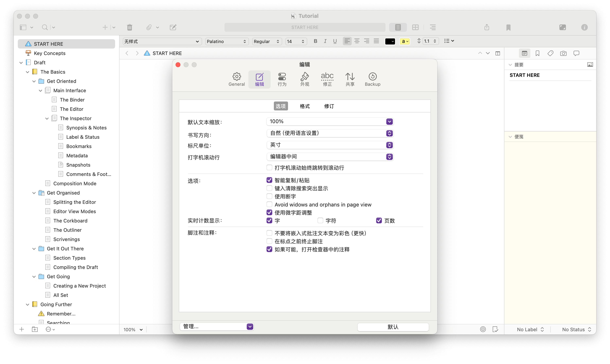Select the 选项 tab
Viewport: 610px width, 364px height.
(x=280, y=106)
